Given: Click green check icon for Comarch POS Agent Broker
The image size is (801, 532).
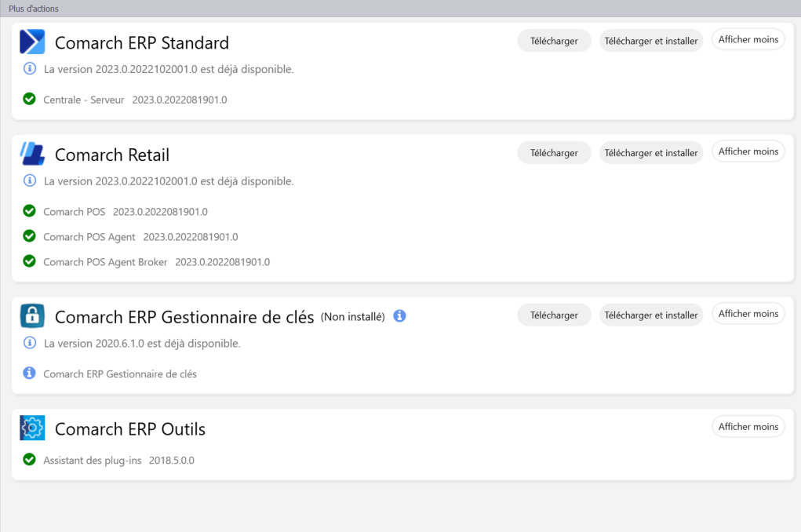Looking at the screenshot, I should [x=30, y=261].
